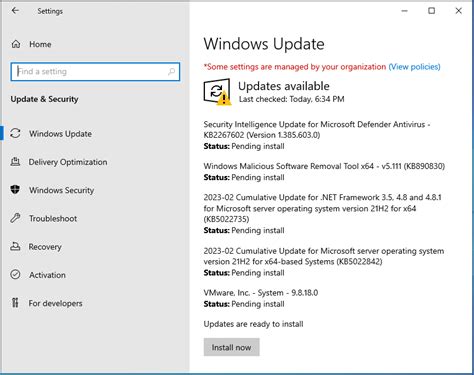
Task: Open the For developers page
Action: (55, 303)
